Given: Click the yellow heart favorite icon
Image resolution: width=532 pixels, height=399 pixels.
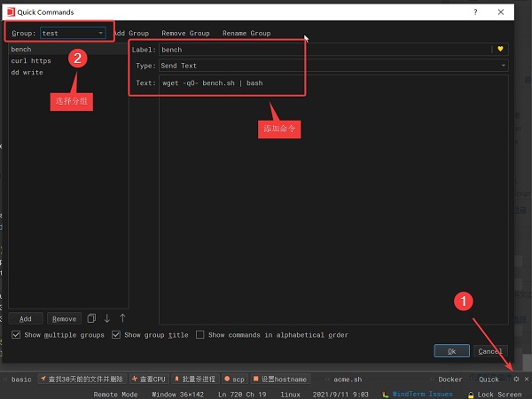Looking at the screenshot, I should (500, 50).
